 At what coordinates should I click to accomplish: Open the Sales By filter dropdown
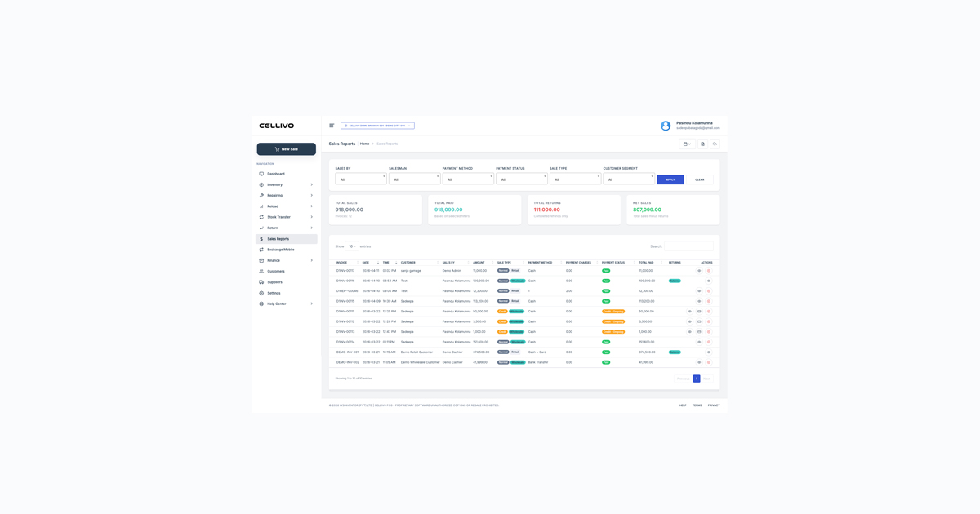[x=360, y=179]
